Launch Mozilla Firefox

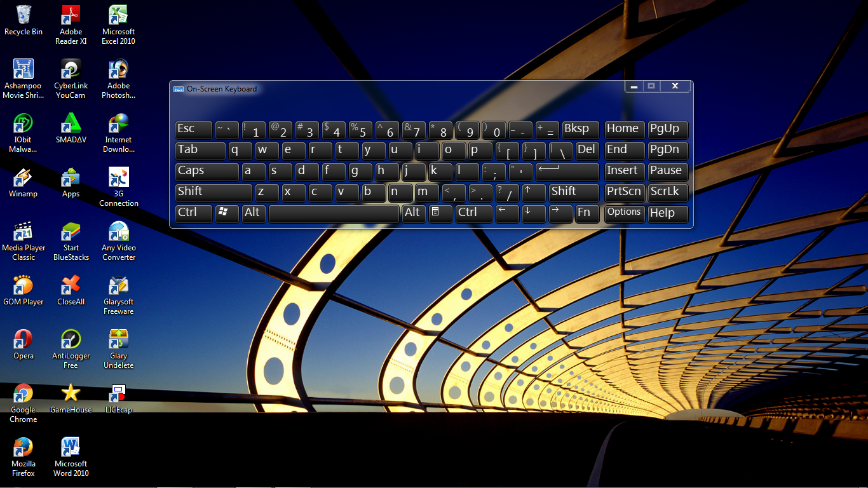coord(24,449)
